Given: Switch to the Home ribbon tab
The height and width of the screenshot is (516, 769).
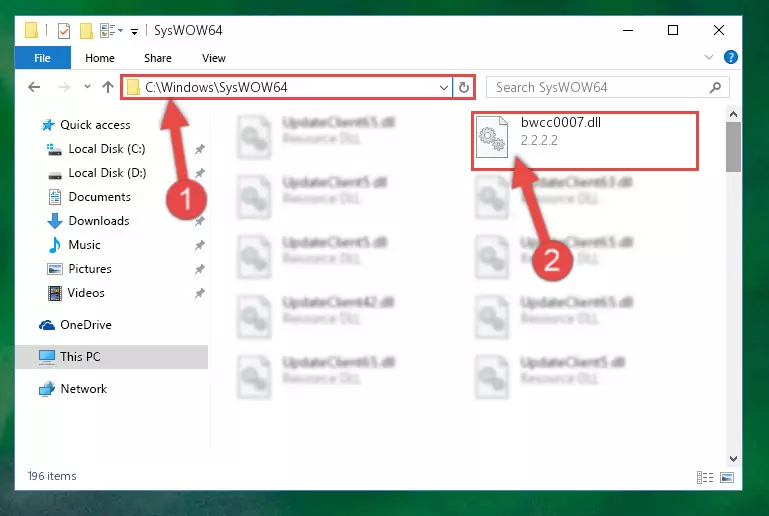Looking at the screenshot, I should (x=100, y=58).
